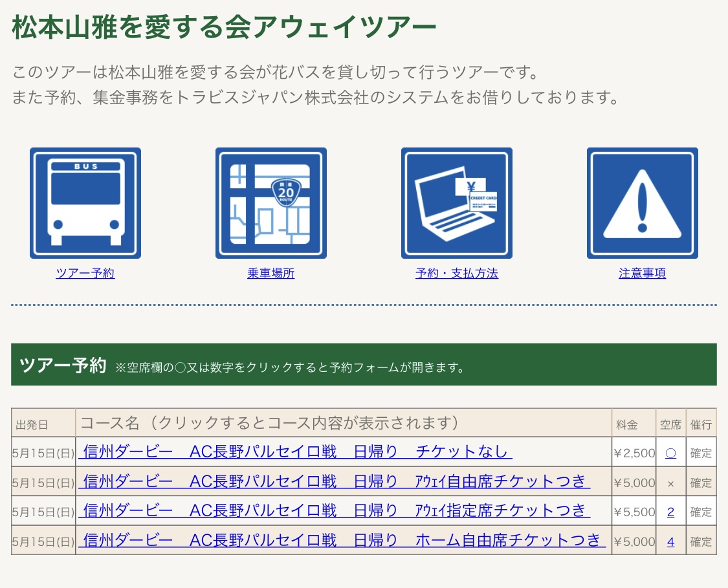Open the Route 20 map icon
728x588 pixels.
coord(271,203)
